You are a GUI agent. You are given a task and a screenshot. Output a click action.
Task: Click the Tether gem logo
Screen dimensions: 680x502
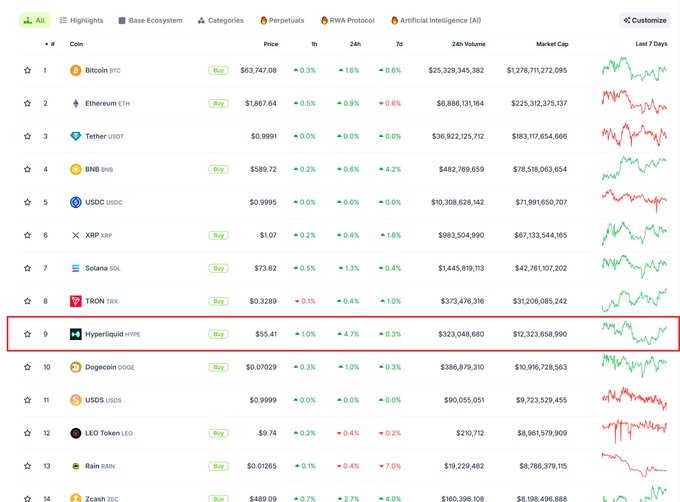pyautogui.click(x=75, y=136)
